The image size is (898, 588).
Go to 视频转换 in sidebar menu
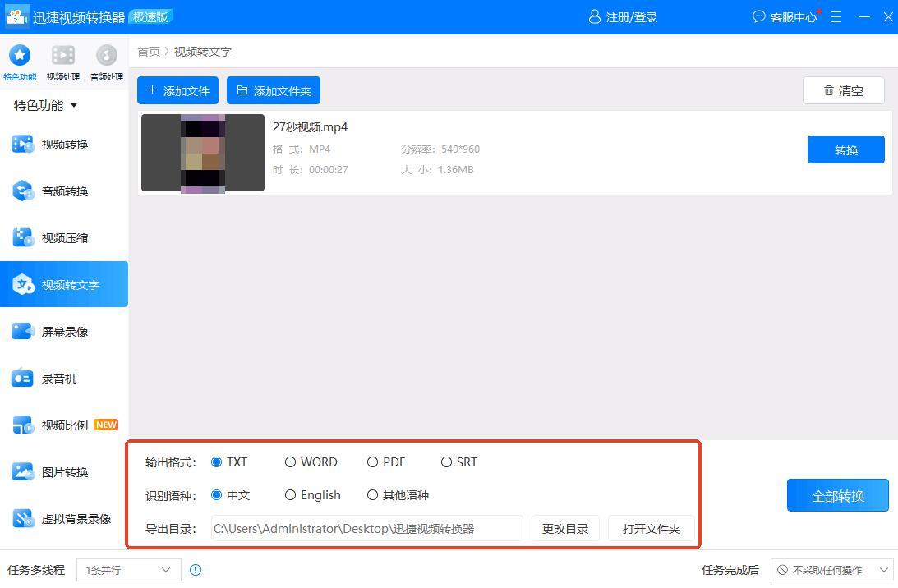click(64, 145)
